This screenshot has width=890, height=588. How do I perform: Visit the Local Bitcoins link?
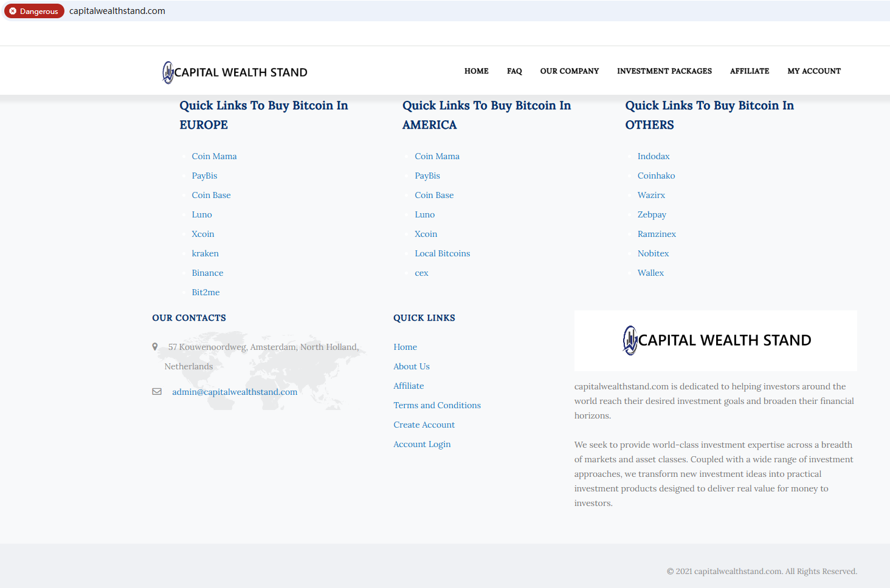(443, 253)
